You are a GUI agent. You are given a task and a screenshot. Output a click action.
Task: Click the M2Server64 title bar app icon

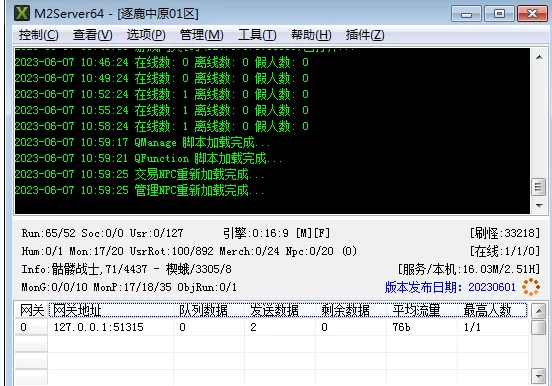tap(22, 13)
